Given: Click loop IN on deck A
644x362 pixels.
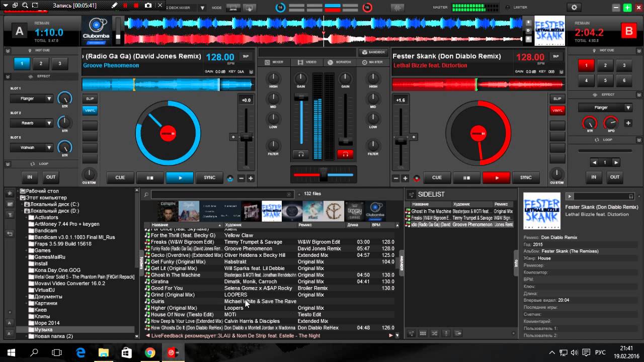Looking at the screenshot, I should [x=30, y=177].
